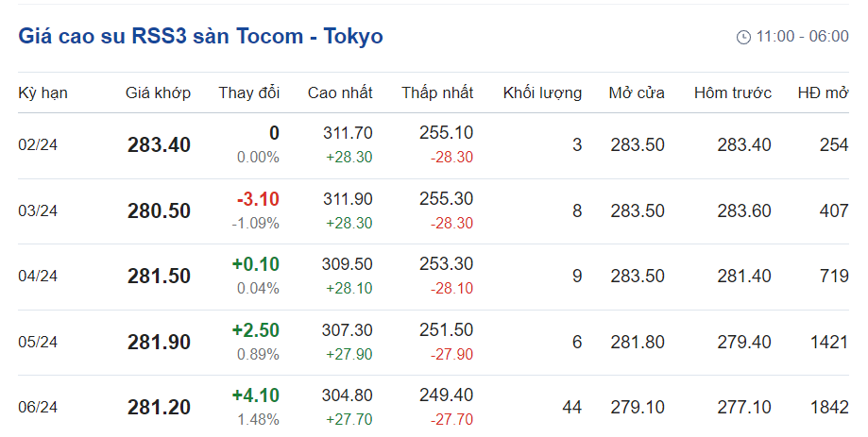Click the 11:00 - 06:00 trading hours text
Image resolution: width=868 pixels, height=437 pixels.
coord(802,37)
